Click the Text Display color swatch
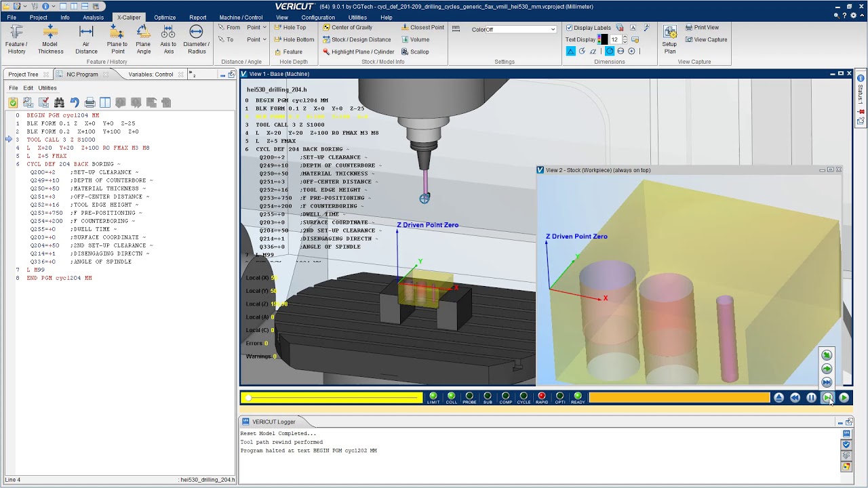868x488 pixels. (603, 40)
